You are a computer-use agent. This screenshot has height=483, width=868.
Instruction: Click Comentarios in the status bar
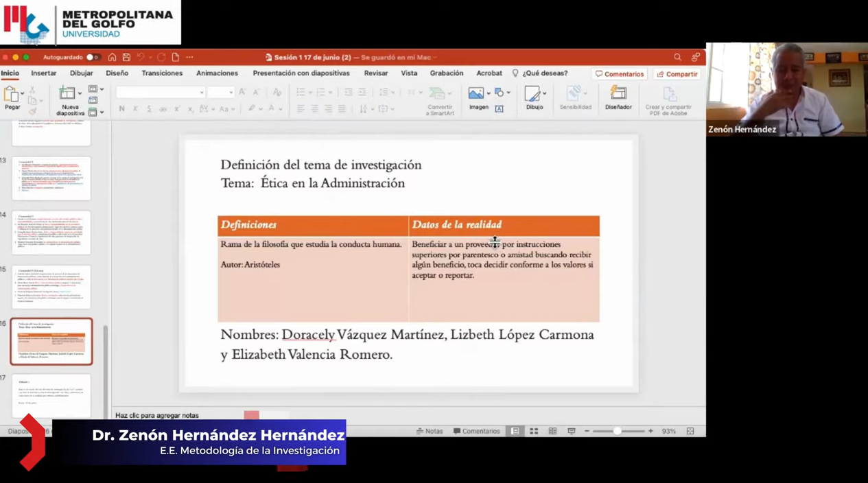tap(476, 432)
